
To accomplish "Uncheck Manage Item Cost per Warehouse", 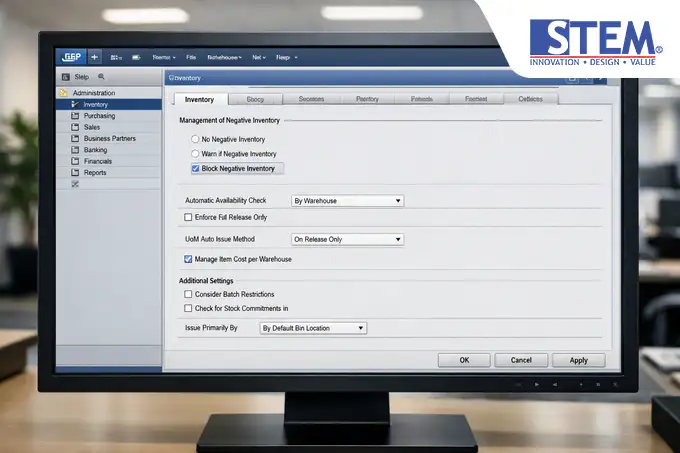I will tap(188, 259).
